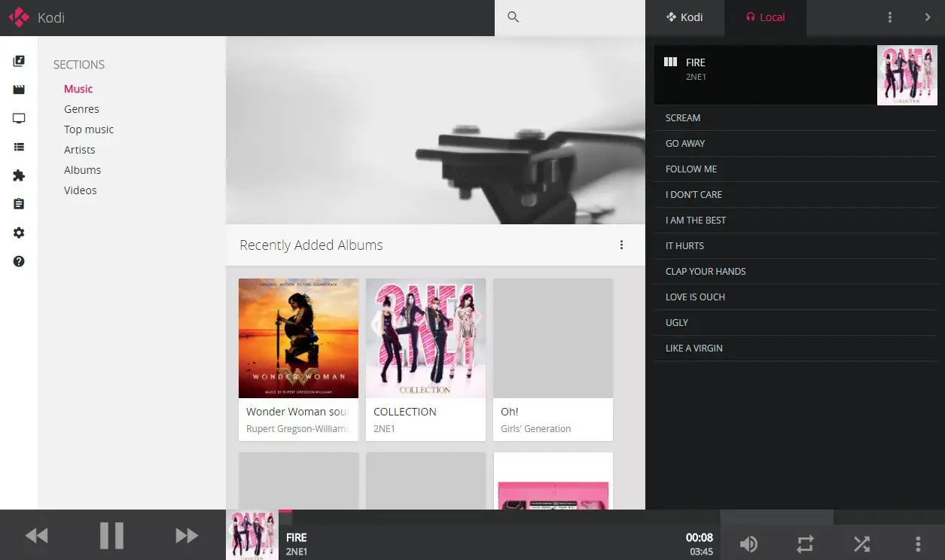945x560 pixels.
Task: Toggle repeat mode
Action: coord(805,543)
